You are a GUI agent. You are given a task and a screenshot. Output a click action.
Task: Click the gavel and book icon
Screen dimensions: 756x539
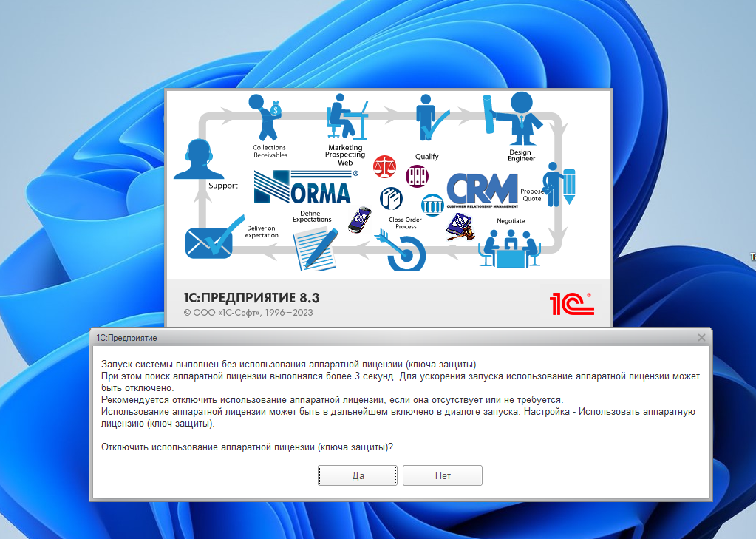[x=460, y=227]
